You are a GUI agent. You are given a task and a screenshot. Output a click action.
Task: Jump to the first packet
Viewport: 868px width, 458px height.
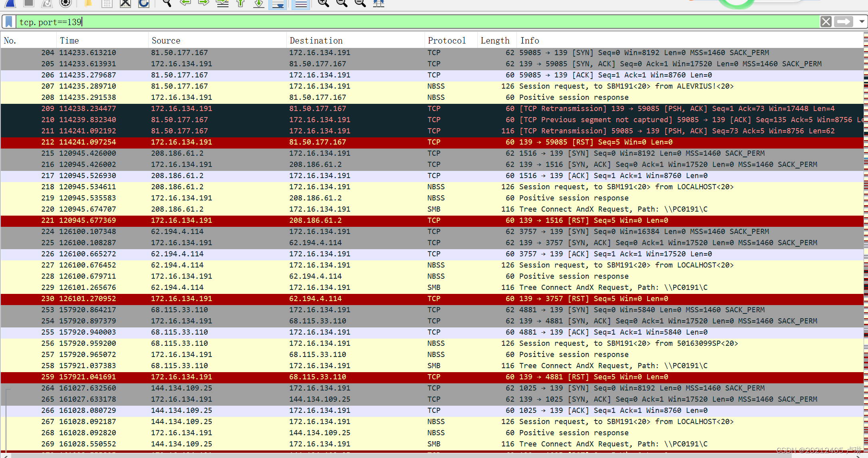pos(240,3)
